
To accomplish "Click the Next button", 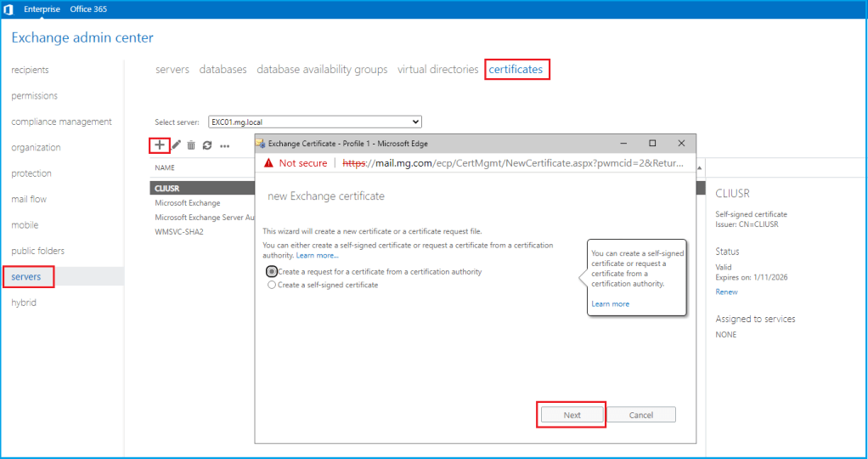I will pos(572,415).
